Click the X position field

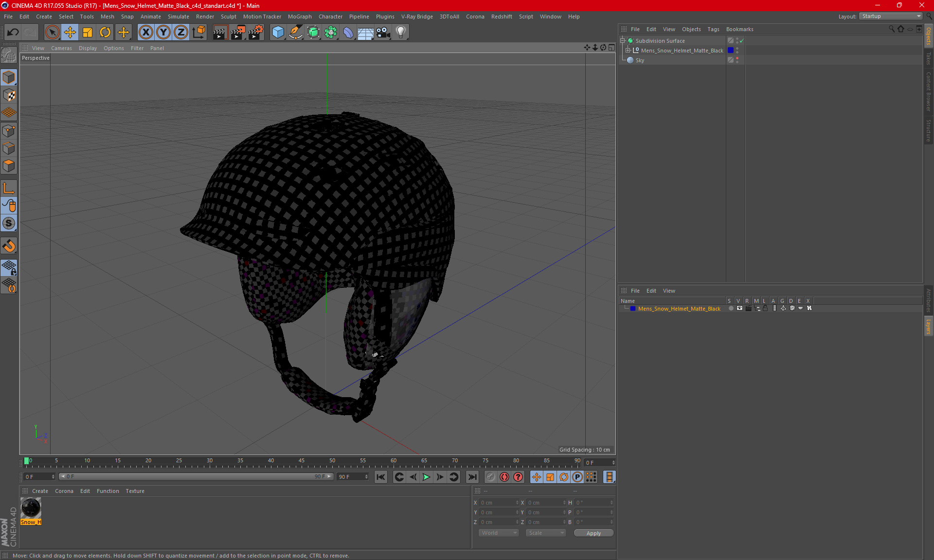pos(499,503)
